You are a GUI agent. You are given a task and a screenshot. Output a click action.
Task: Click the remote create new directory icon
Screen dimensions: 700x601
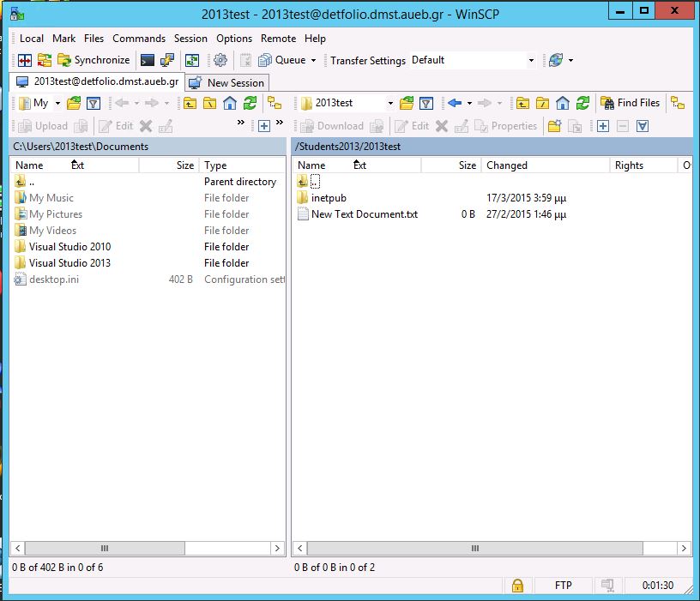(555, 126)
